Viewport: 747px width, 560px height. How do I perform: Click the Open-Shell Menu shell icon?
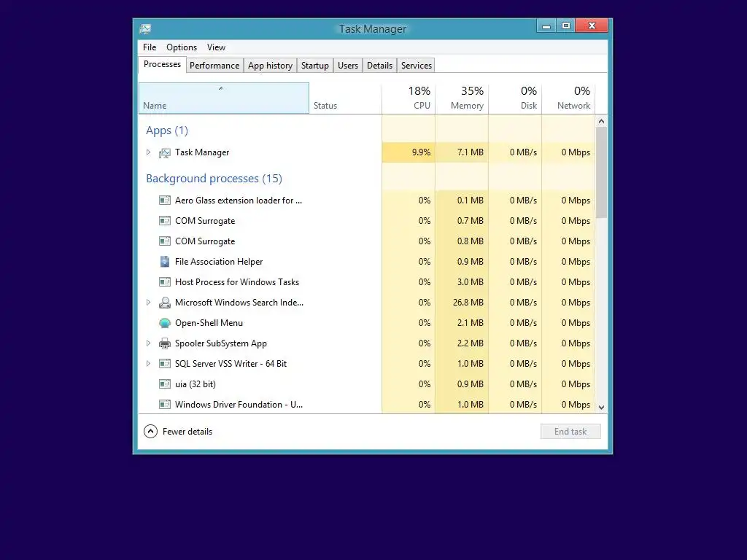[165, 323]
